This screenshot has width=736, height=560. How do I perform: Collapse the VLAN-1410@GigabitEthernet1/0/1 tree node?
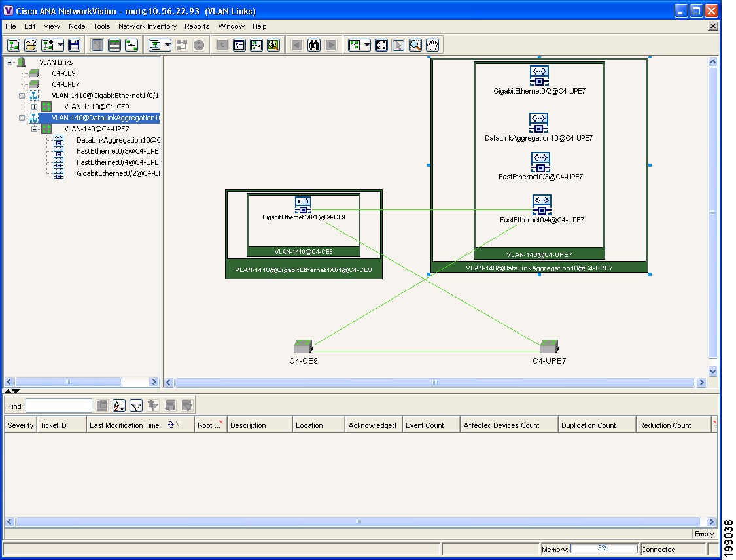tap(22, 96)
